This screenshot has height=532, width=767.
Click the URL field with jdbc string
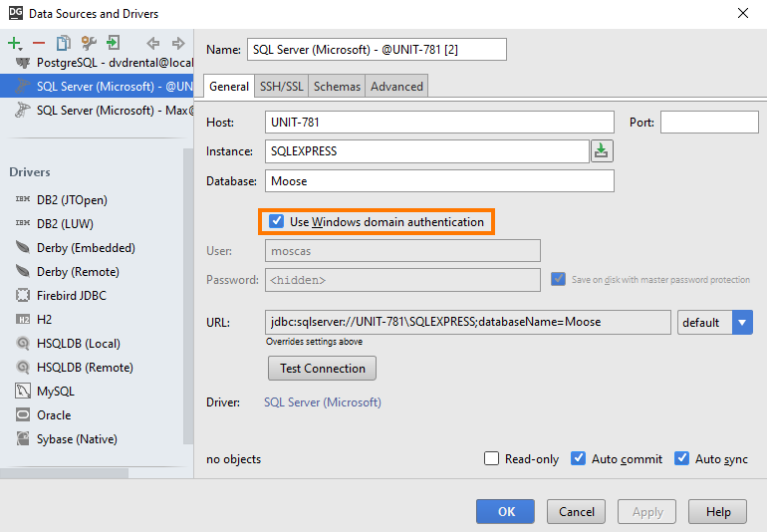coord(467,322)
